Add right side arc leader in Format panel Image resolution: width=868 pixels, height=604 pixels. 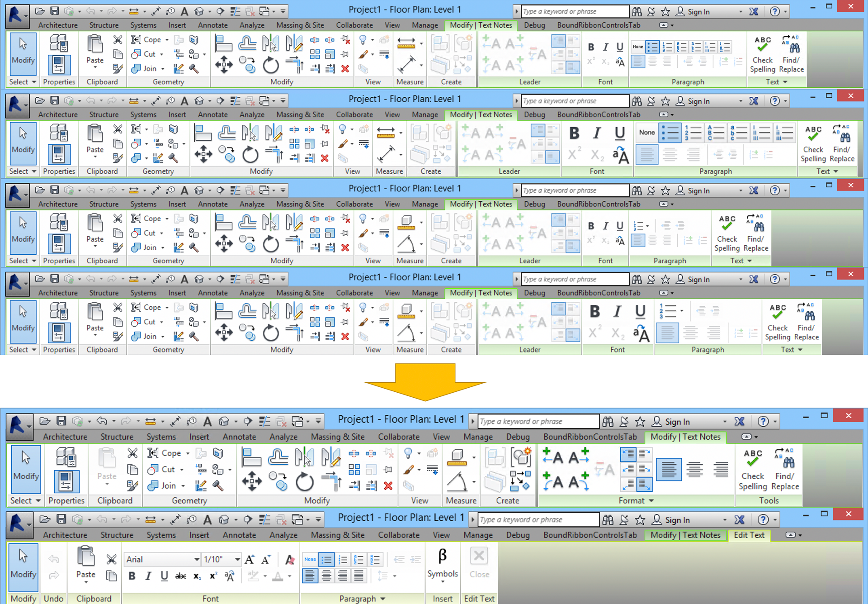(579, 481)
